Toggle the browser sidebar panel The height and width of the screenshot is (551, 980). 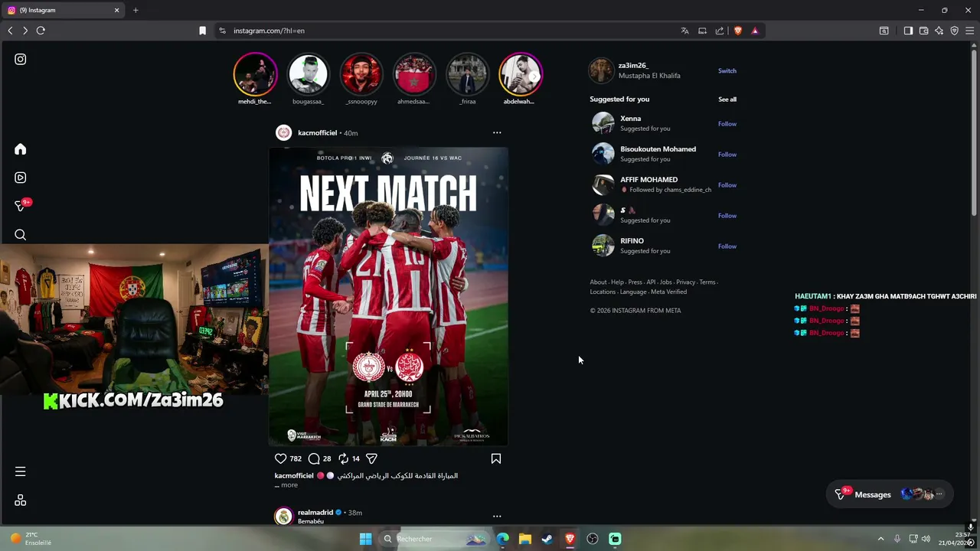(908, 31)
